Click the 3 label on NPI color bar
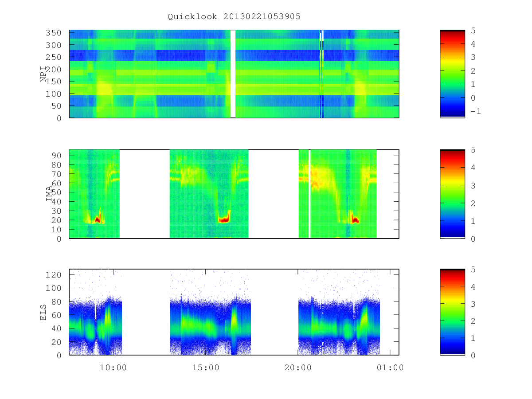The image size is (532, 399). (473, 58)
